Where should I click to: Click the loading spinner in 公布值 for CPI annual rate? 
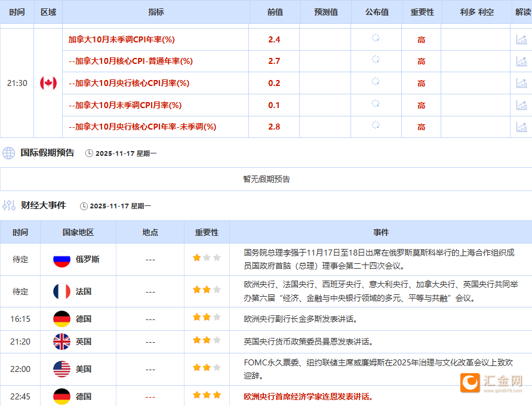point(376,39)
